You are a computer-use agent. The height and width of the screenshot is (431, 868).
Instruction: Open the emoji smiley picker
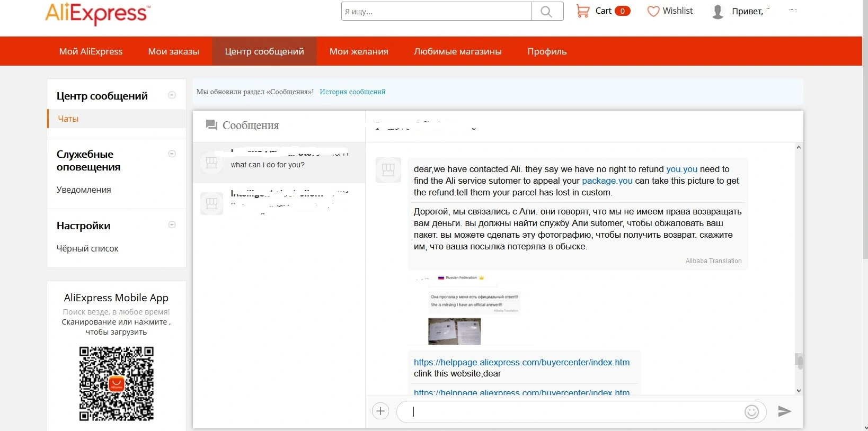pyautogui.click(x=751, y=412)
